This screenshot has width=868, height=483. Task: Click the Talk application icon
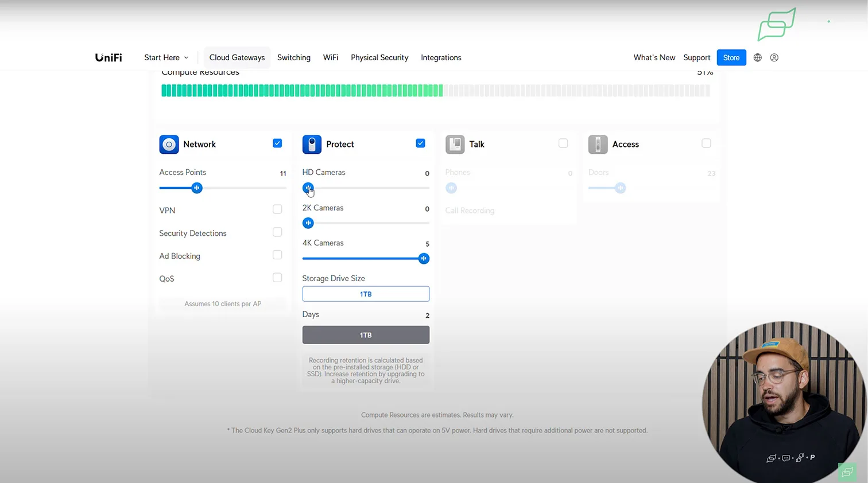click(455, 145)
